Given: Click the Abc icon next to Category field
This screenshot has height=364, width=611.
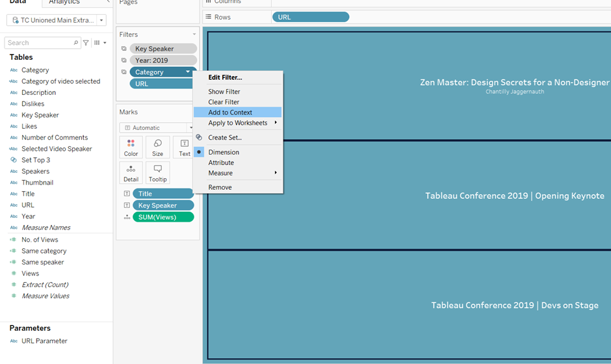Looking at the screenshot, I should [x=14, y=70].
